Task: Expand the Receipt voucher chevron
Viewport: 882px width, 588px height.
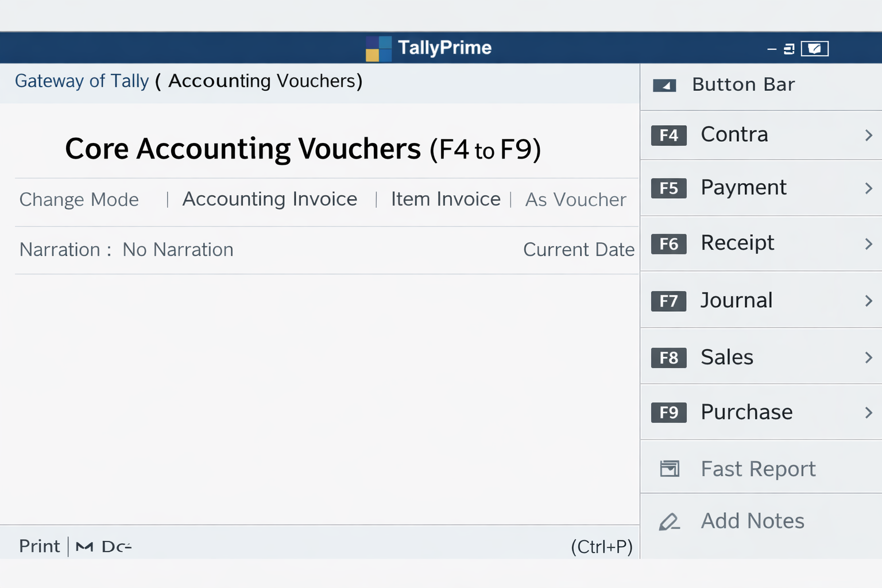Action: [868, 243]
